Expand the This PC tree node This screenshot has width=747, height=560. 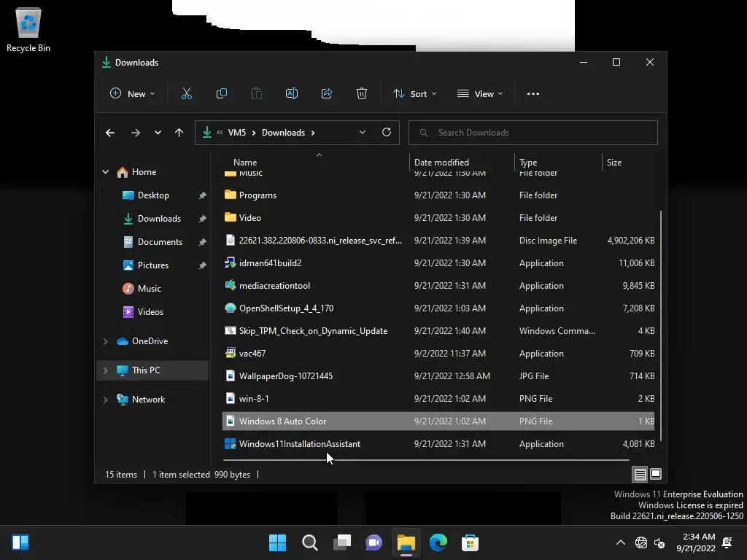pos(105,370)
